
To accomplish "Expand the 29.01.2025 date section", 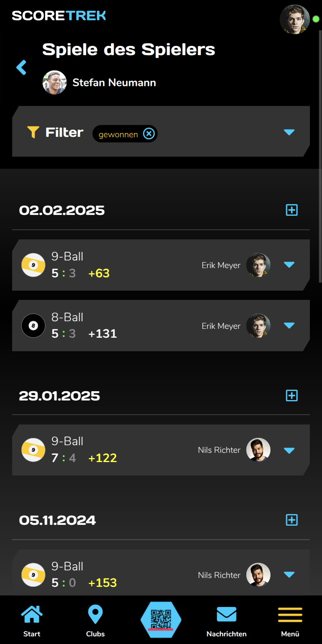I will (x=291, y=395).
